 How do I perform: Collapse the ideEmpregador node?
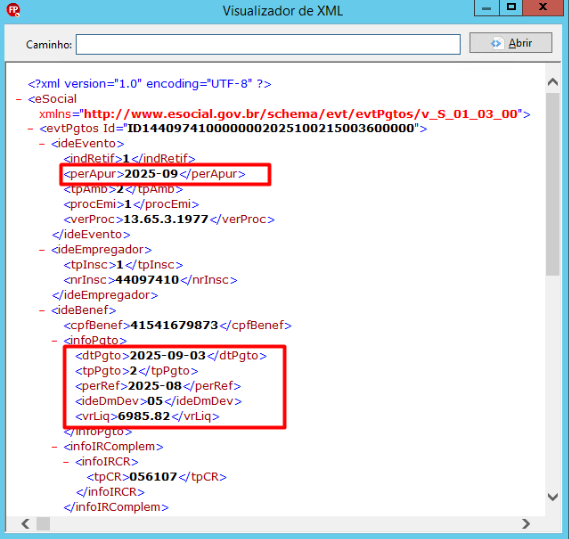(42, 250)
